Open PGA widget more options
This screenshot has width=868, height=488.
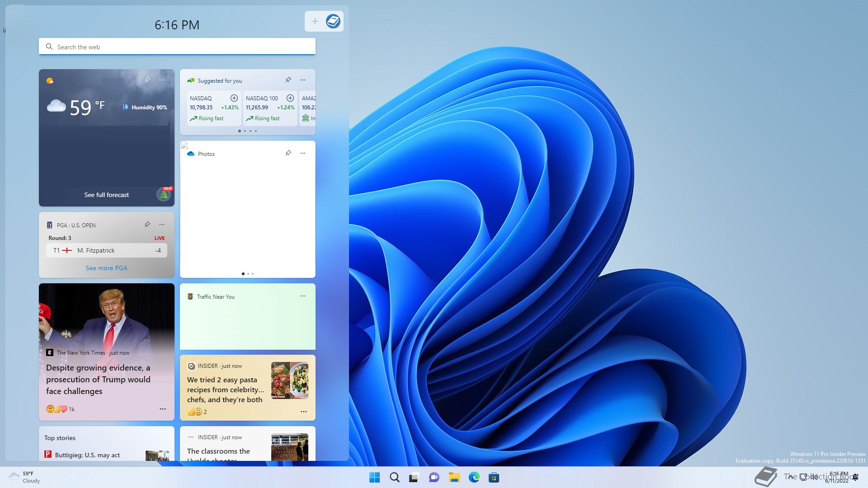coord(162,225)
